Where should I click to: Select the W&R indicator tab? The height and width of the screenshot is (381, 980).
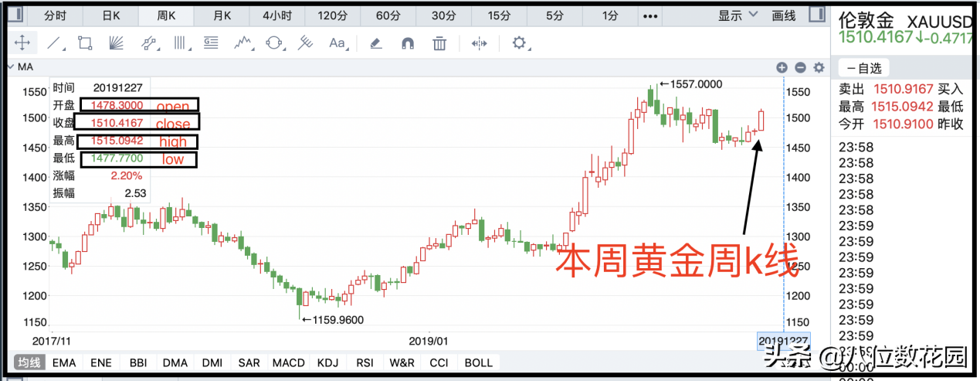point(402,362)
